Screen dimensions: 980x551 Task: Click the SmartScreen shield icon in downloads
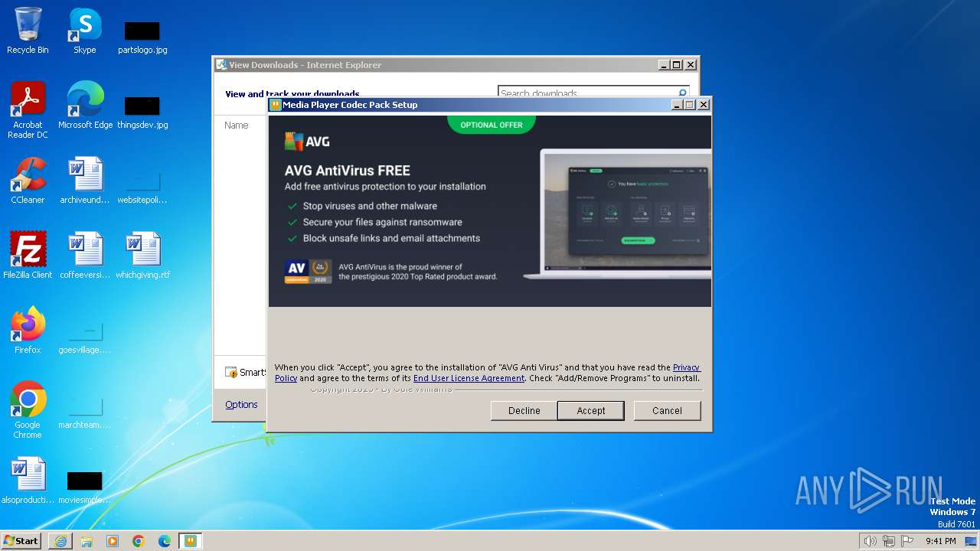(231, 373)
